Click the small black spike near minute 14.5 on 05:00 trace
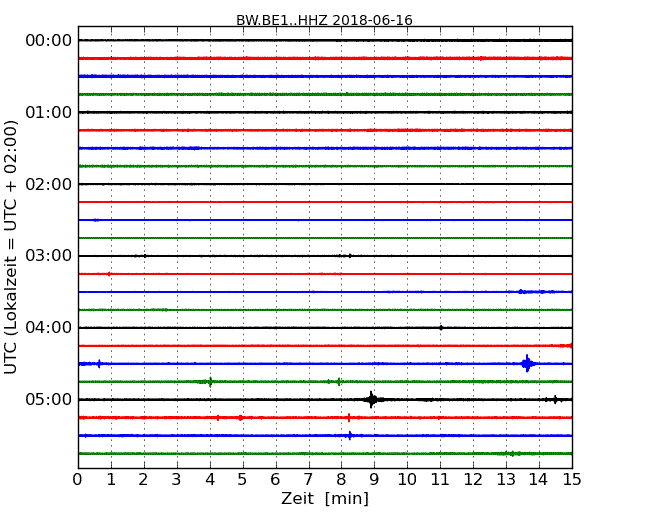This screenshot has height=520, width=650. (555, 399)
